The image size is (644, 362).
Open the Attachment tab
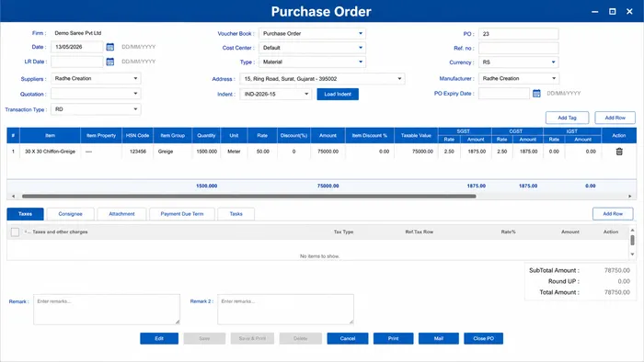(121, 214)
